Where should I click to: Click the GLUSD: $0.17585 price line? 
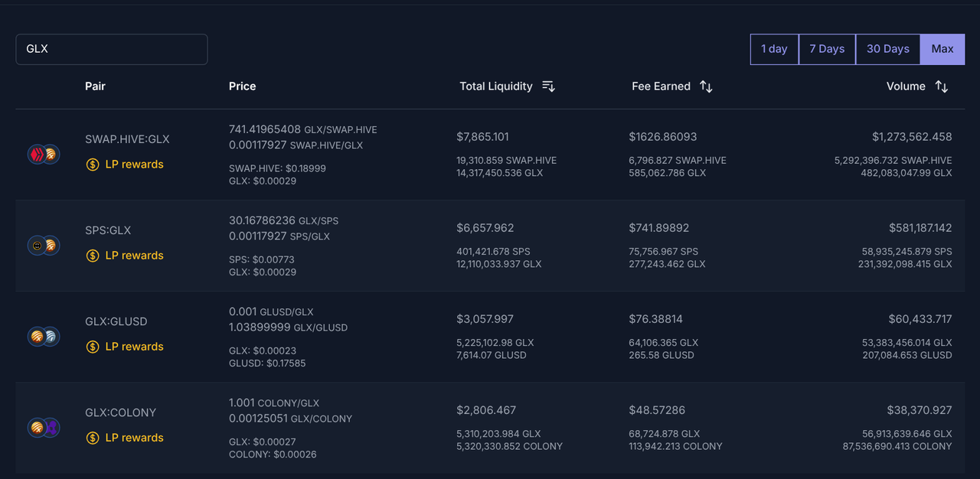pyautogui.click(x=267, y=363)
